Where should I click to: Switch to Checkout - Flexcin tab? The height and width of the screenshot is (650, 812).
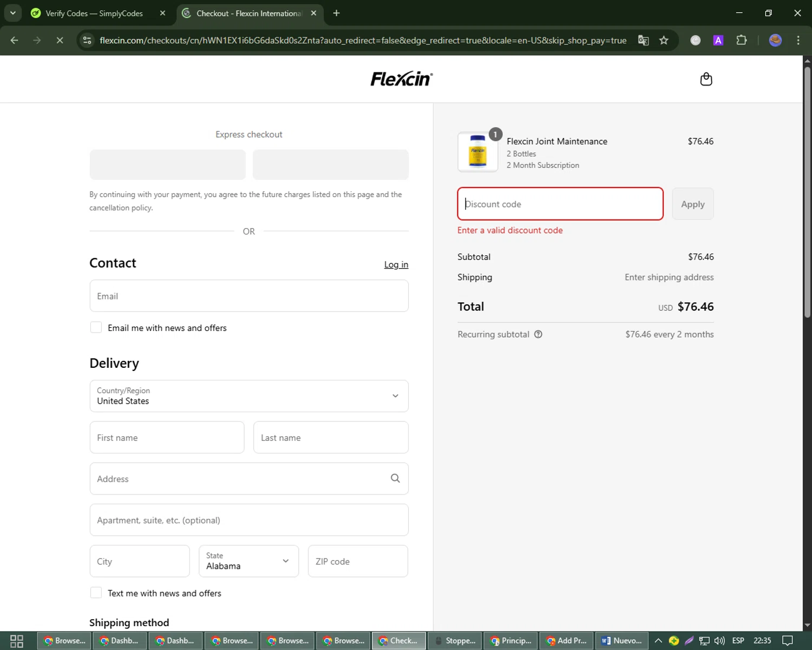pos(248,13)
